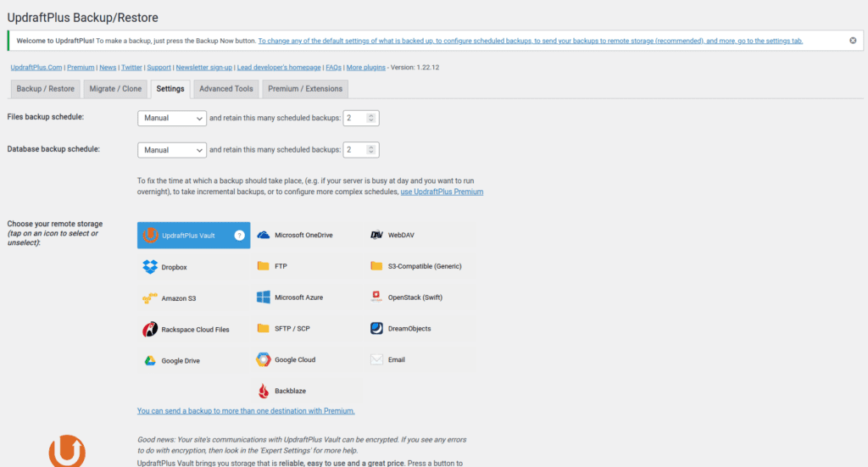Screen dimensions: 868x467
Task: Select the Email storage icon
Action: (377, 359)
